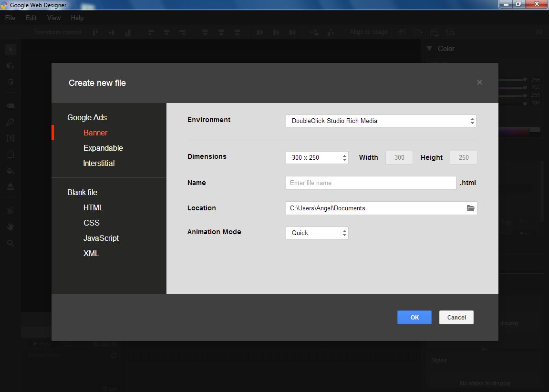Click the Enter file name field

371,183
